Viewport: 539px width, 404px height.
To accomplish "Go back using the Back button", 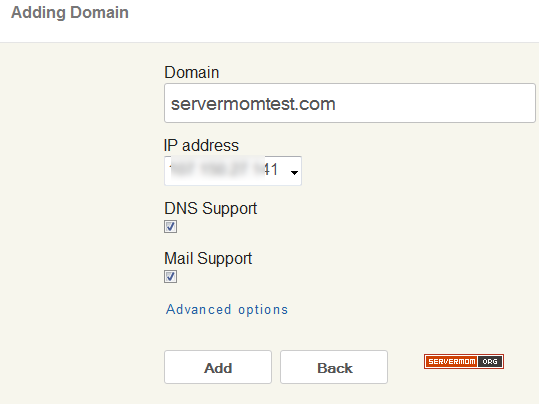I will tap(334, 367).
